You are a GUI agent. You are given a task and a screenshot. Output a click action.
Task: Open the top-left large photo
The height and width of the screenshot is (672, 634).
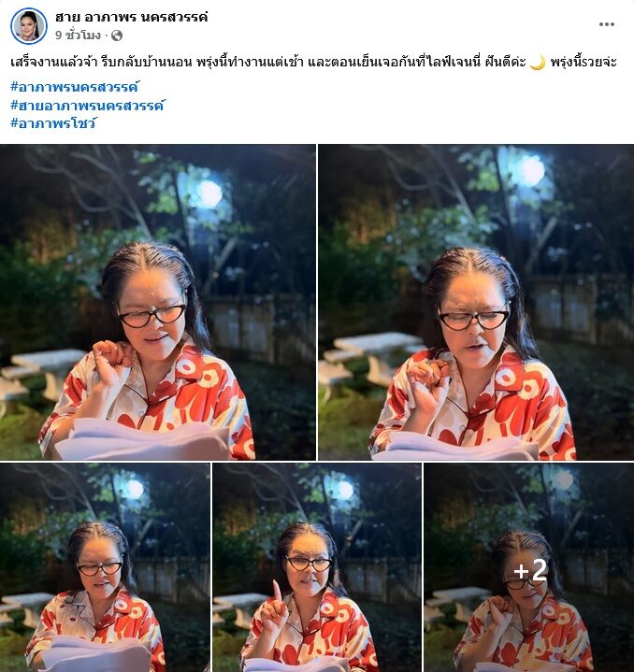coord(158,302)
